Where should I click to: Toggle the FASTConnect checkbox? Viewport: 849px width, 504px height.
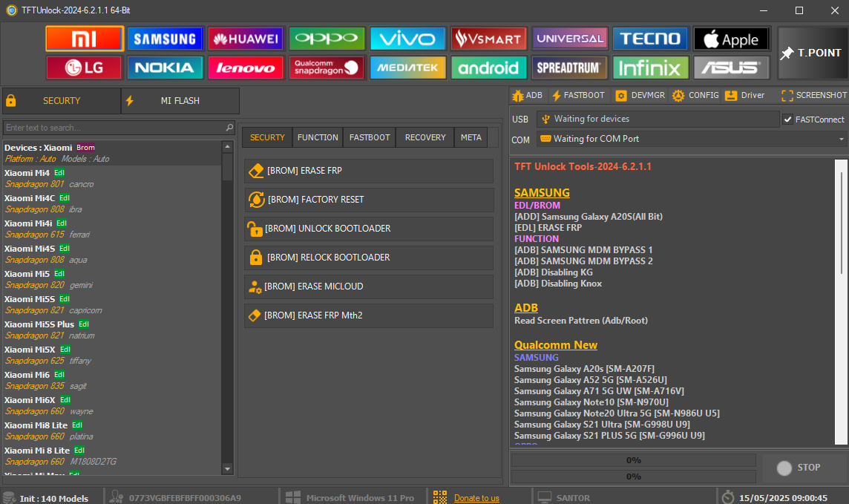[x=787, y=120]
